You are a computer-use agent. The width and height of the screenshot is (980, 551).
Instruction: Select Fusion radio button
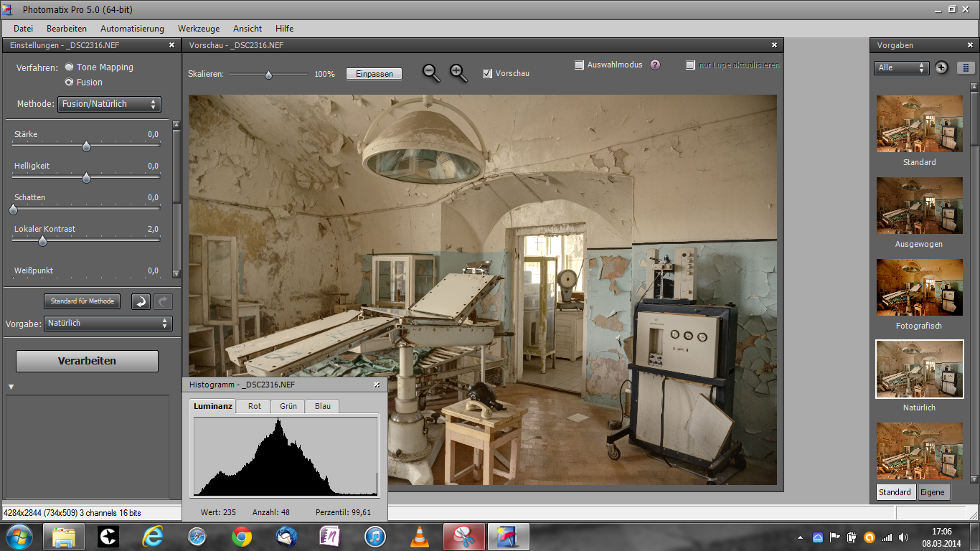coord(69,82)
